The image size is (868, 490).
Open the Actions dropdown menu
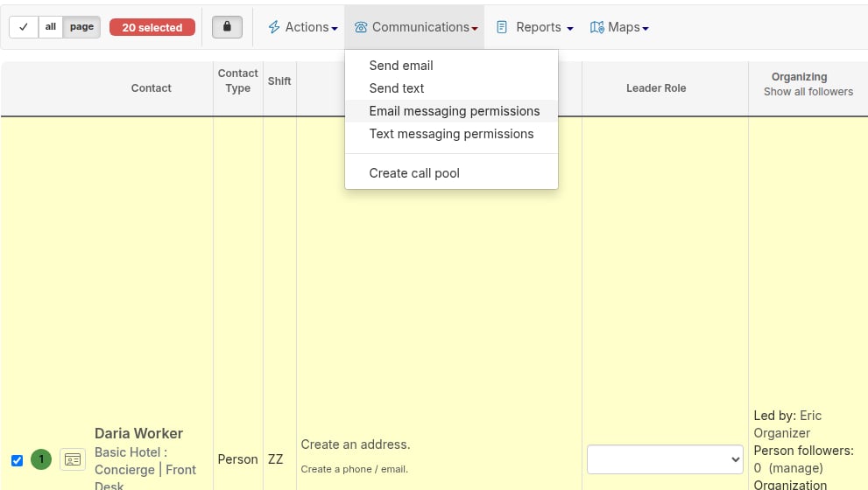click(303, 27)
